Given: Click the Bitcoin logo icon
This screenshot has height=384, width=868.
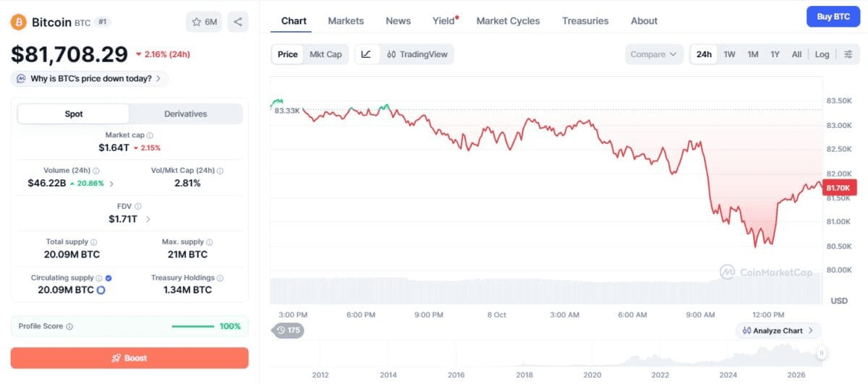Looking at the screenshot, I should pos(18,22).
